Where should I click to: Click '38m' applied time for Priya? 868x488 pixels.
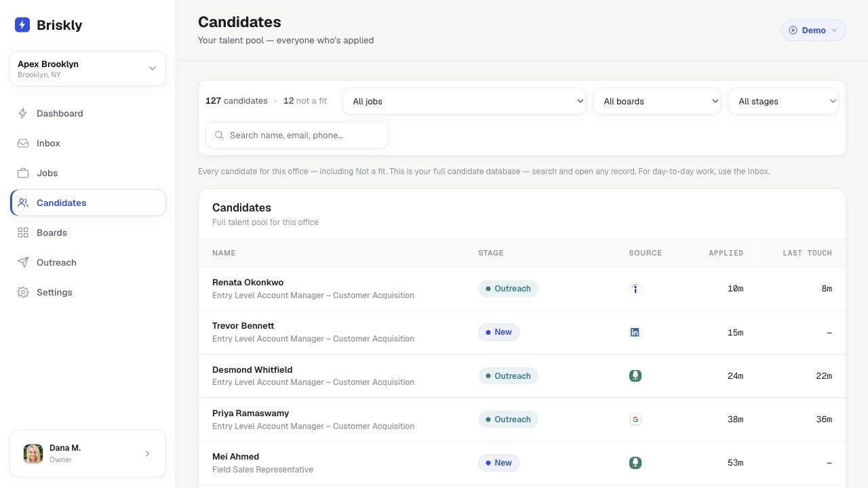pos(735,420)
